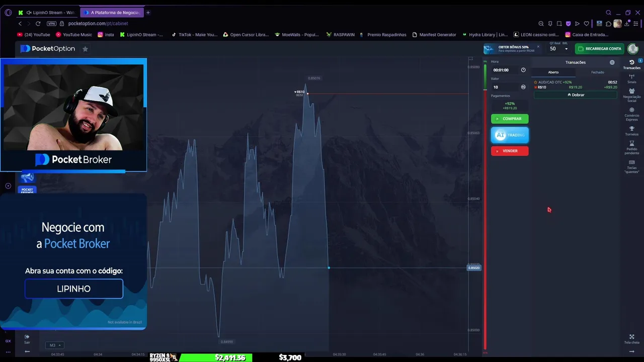This screenshot has width=644, height=362.
Task: Switch to the Fechado tab
Action: pyautogui.click(x=598, y=72)
